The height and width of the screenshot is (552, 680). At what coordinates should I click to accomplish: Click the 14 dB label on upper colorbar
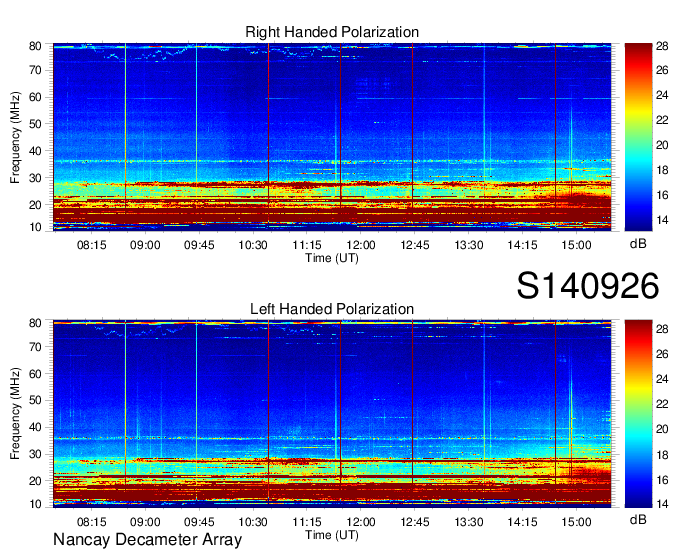[x=662, y=220]
